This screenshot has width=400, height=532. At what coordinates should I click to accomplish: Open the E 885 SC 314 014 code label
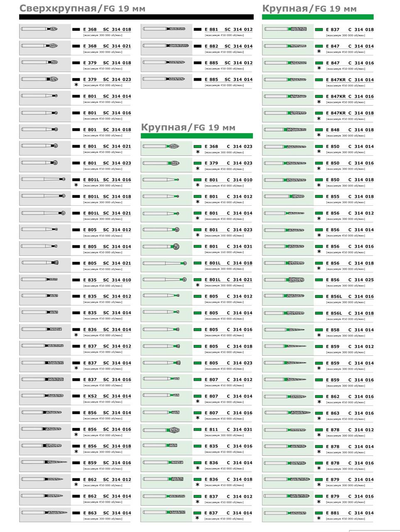point(228,79)
